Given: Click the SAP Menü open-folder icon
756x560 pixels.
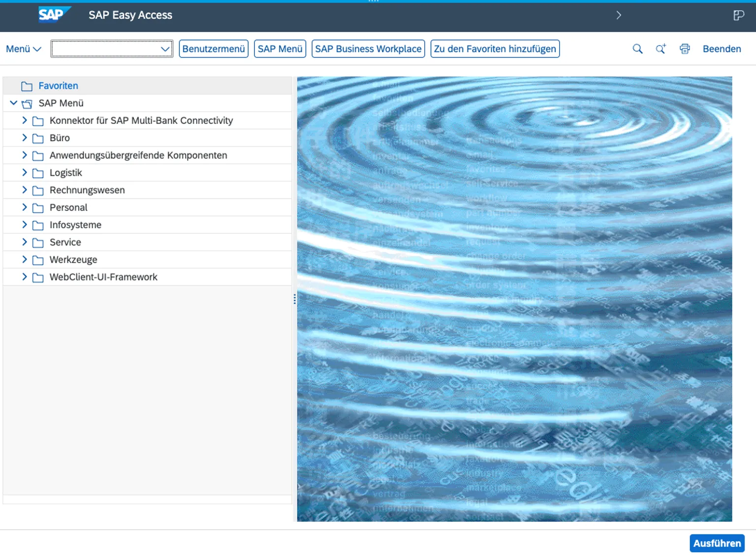Looking at the screenshot, I should click(x=27, y=103).
